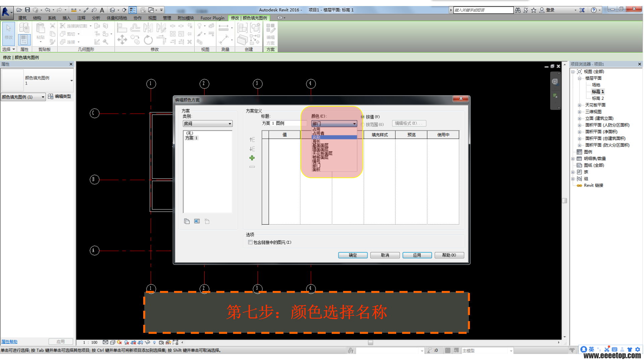Screen dimensions: 644x362
Task: Click the favorites star icon in the title bar
Action: [534, 10]
